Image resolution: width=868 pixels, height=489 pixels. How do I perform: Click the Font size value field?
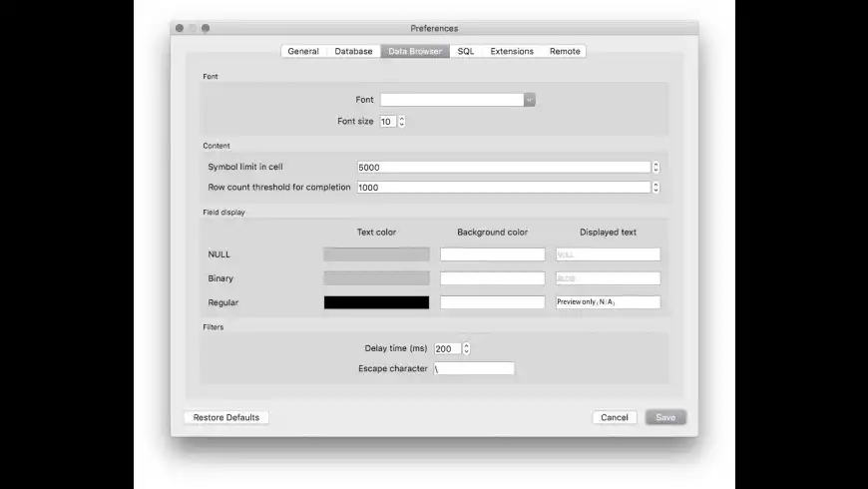tap(388, 122)
